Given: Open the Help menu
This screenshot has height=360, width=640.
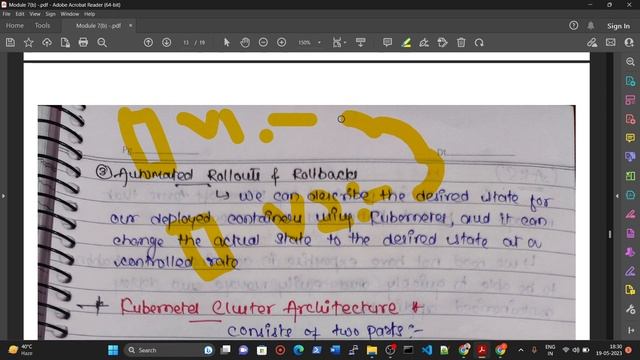Looking at the screenshot, I should tap(89, 14).
